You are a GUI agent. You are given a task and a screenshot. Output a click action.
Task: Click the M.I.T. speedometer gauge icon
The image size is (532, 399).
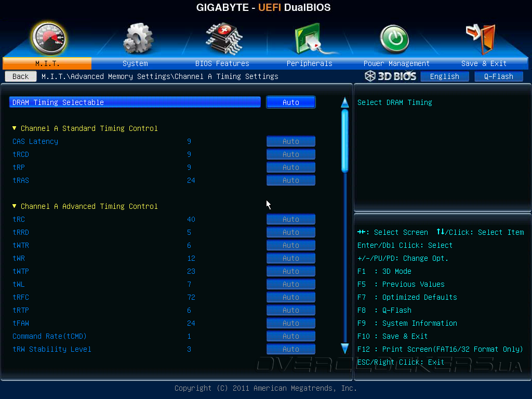tap(48, 38)
